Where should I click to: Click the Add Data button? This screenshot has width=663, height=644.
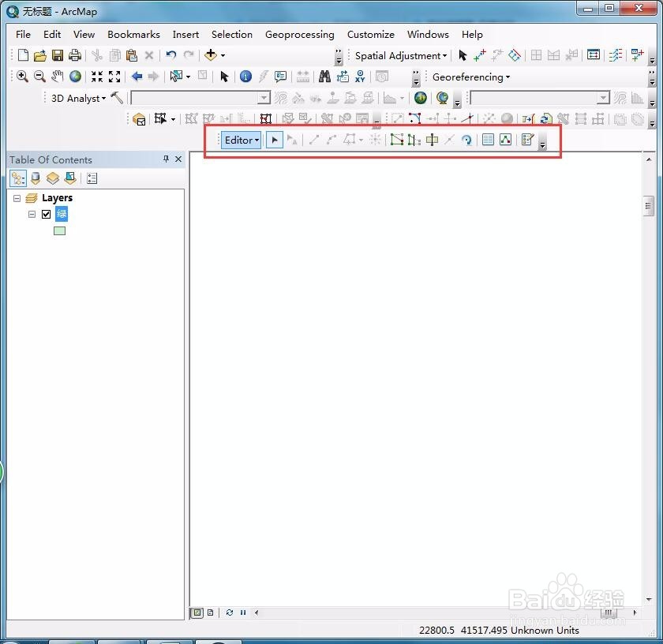pos(211,54)
